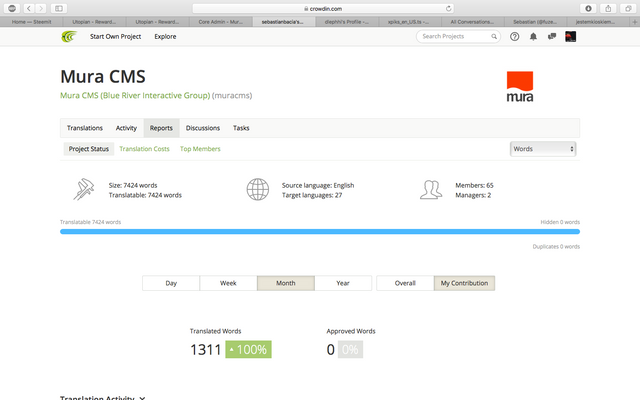Image resolution: width=640 pixels, height=400 pixels.
Task: Open the Tasks tab
Action: [241, 128]
